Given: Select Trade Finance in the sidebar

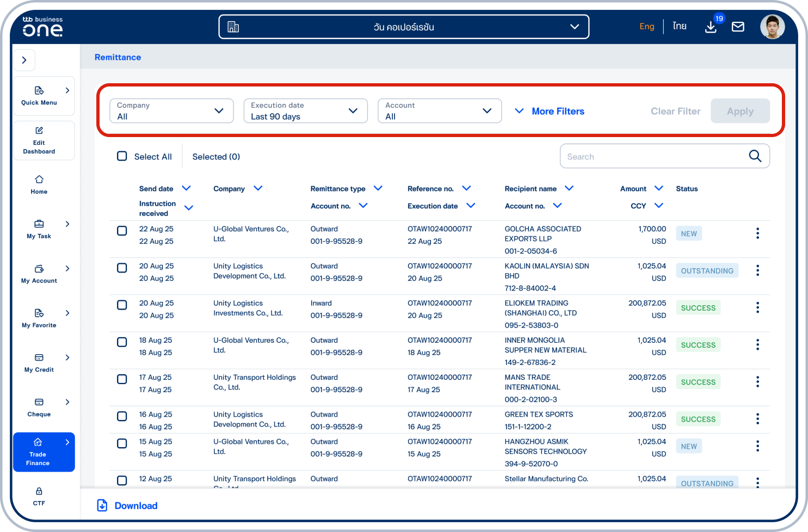Looking at the screenshot, I should [39, 452].
